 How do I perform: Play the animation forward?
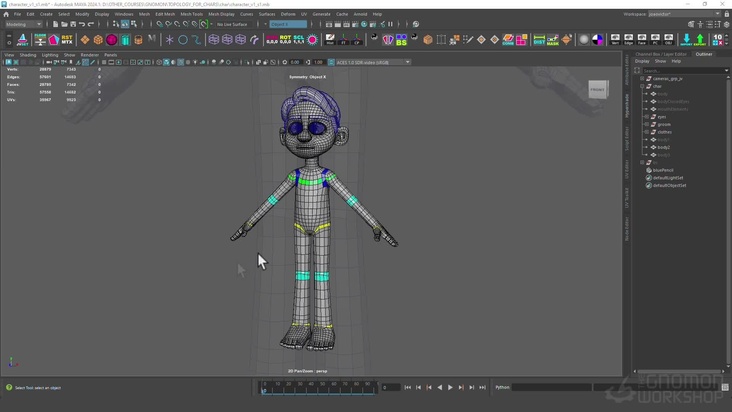pos(450,387)
